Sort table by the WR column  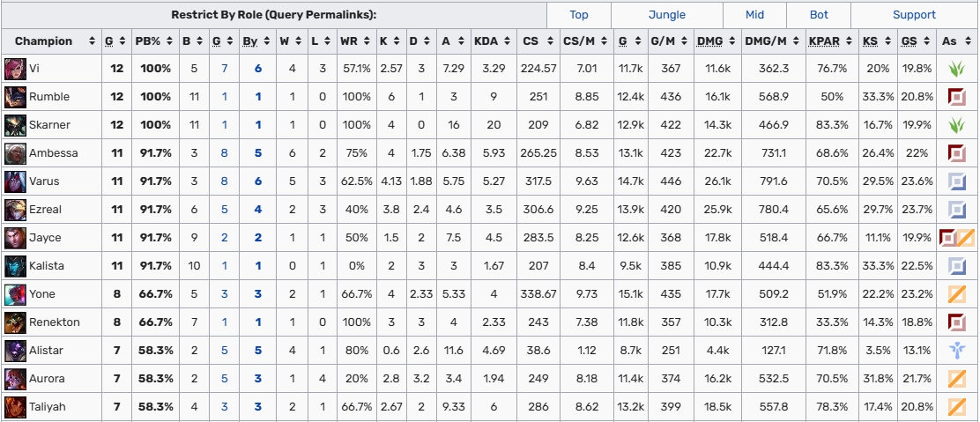point(354,41)
